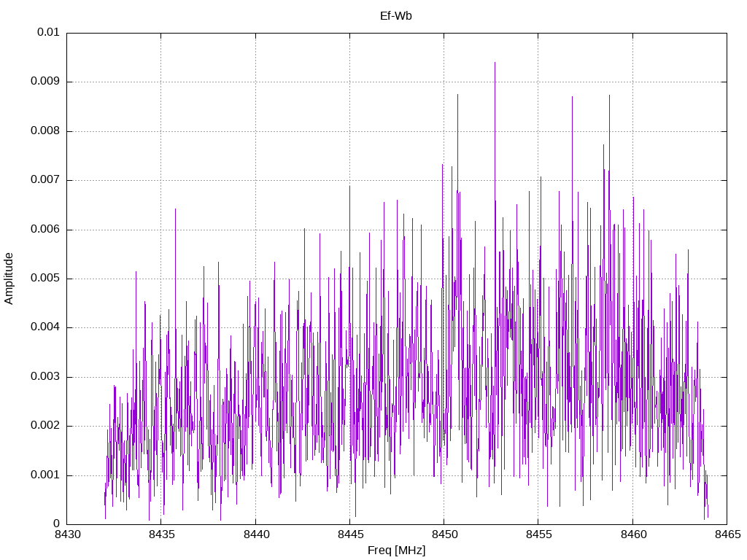The width and height of the screenshot is (747, 560).
Task: Click y-axis tick label 0.008
Action: [x=45, y=131]
